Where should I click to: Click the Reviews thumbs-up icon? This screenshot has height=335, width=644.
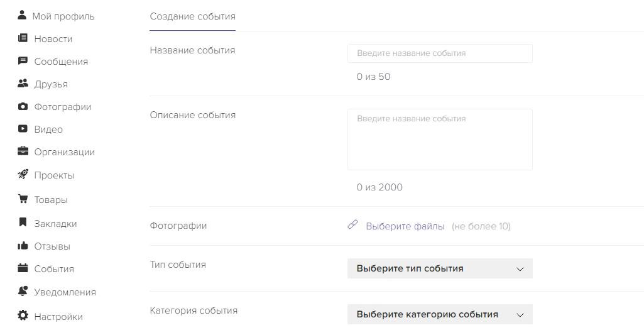pyautogui.click(x=23, y=246)
